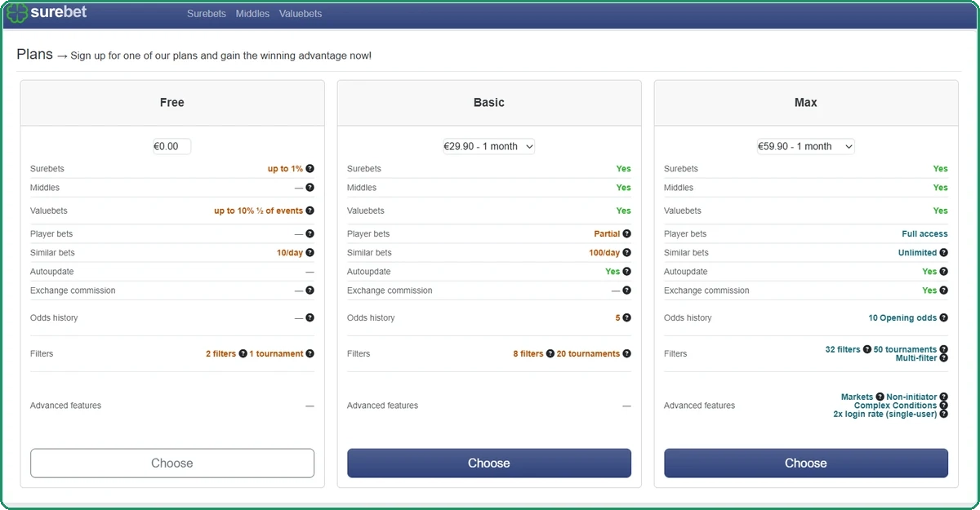Click 'Non-initiator' text in Max plan
The image size is (980, 510).
(912, 397)
